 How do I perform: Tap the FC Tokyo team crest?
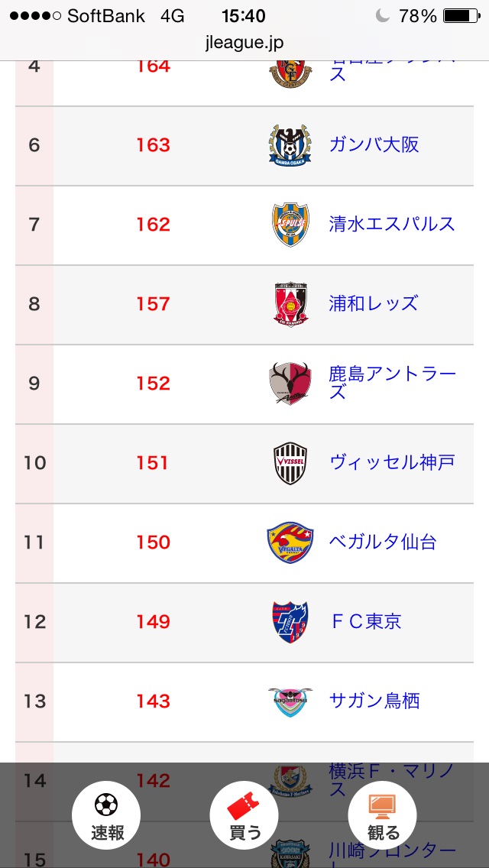(x=290, y=622)
